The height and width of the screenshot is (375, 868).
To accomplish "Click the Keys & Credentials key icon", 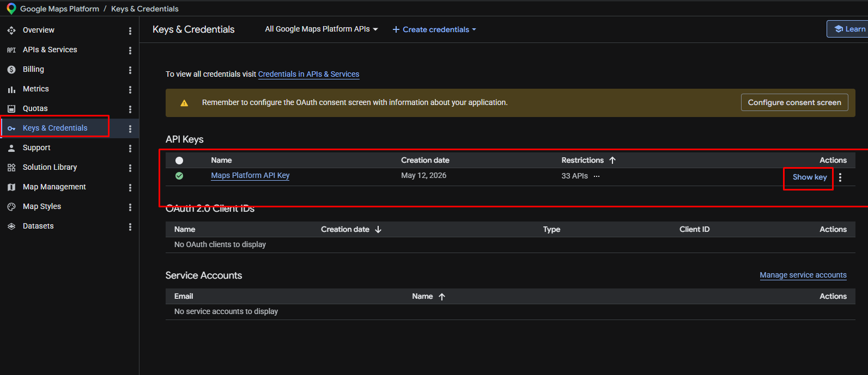I will (x=11, y=128).
